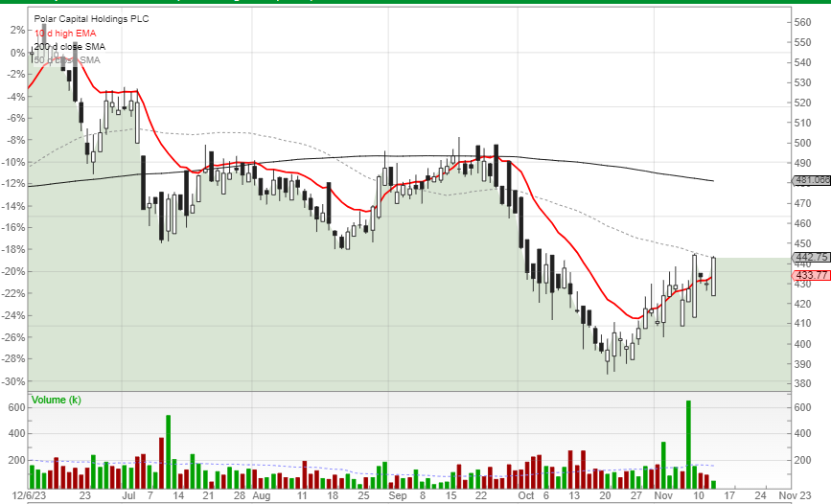Viewport: 831px width, 504px height.
Task: Click the latest white candlestick on the chart
Action: tap(713, 277)
